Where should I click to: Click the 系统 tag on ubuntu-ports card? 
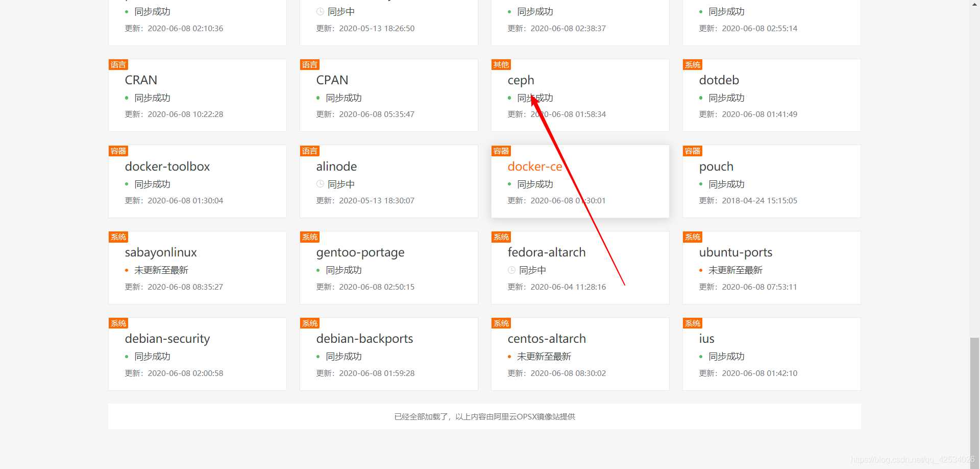tap(693, 237)
